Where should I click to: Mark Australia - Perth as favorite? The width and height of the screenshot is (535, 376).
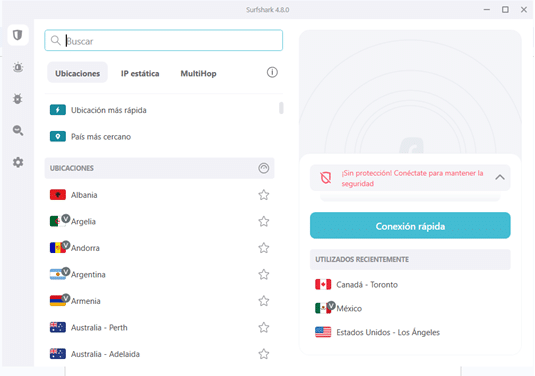263,328
